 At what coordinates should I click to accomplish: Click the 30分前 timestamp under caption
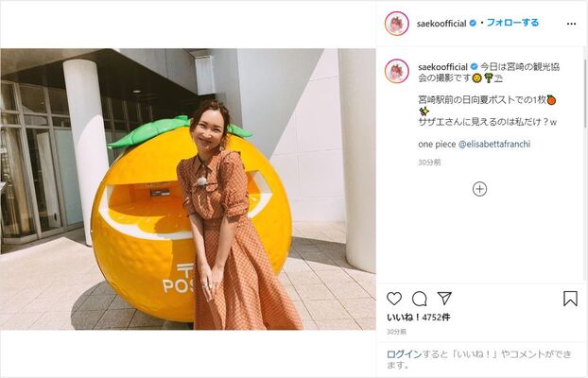[429, 163]
